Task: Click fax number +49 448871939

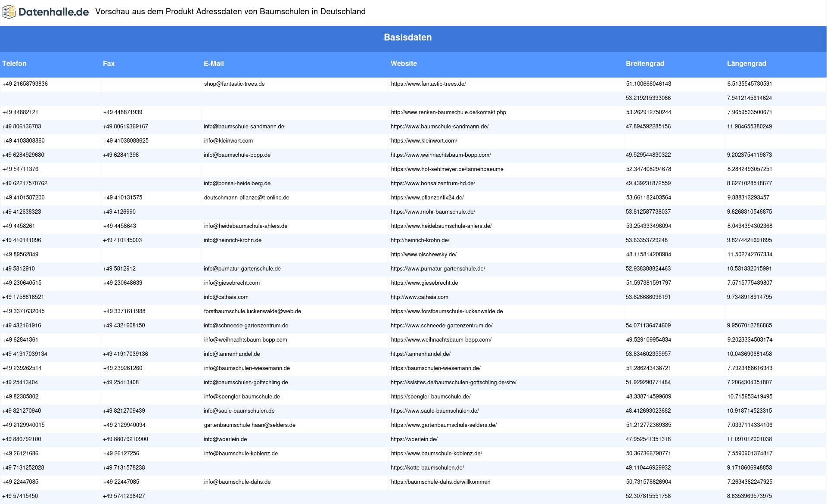Action: tap(123, 112)
